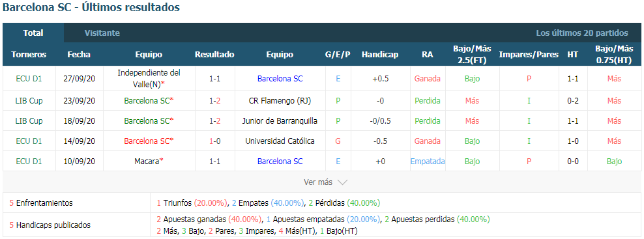
Task: Open the Independiente del Valle(N) team link
Action: pyautogui.click(x=149, y=78)
